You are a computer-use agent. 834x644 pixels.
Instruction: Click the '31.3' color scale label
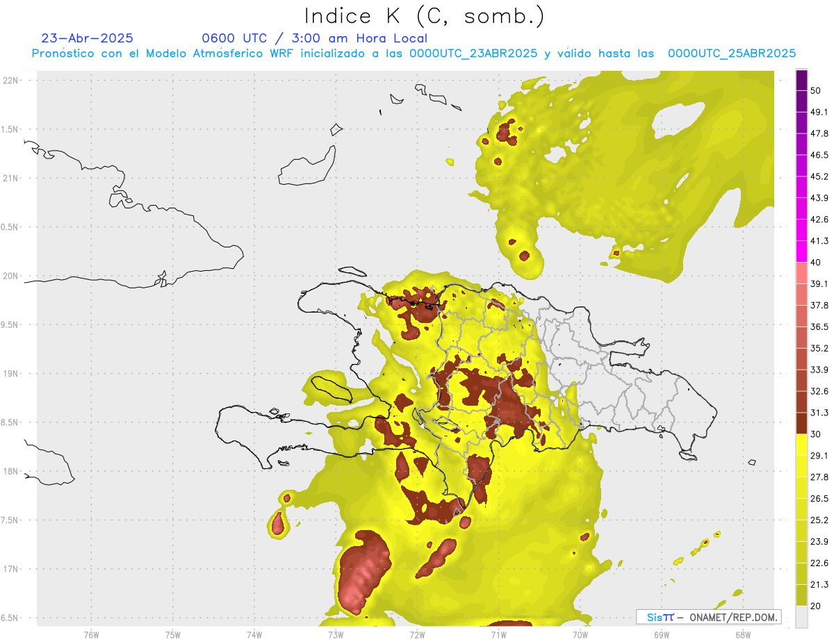[819, 413]
